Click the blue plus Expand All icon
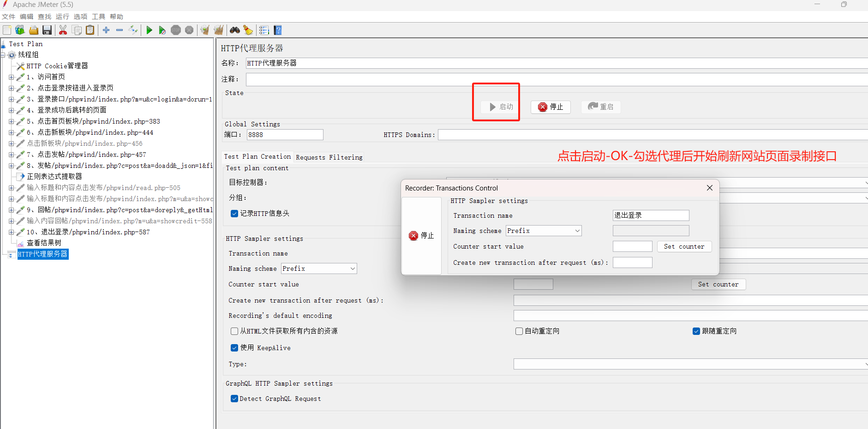The height and width of the screenshot is (429, 868). (x=106, y=30)
